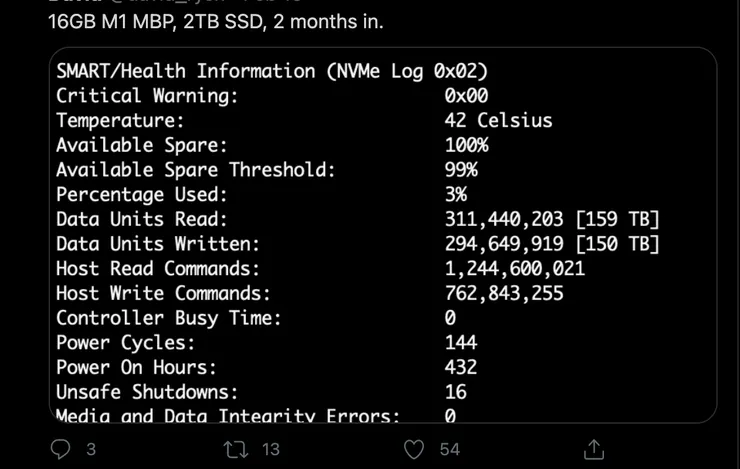Click the Temperature 42 Celsius line
The width and height of the screenshot is (740, 469).
click(304, 120)
